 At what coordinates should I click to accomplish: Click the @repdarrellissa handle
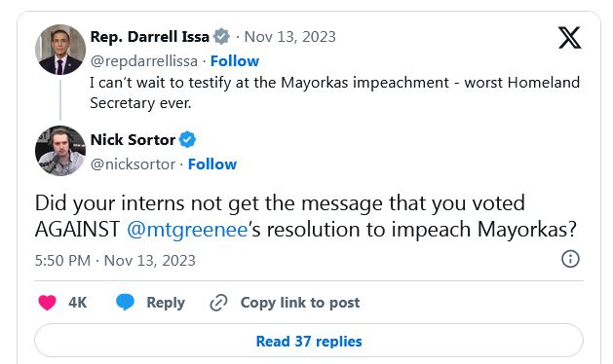(144, 61)
